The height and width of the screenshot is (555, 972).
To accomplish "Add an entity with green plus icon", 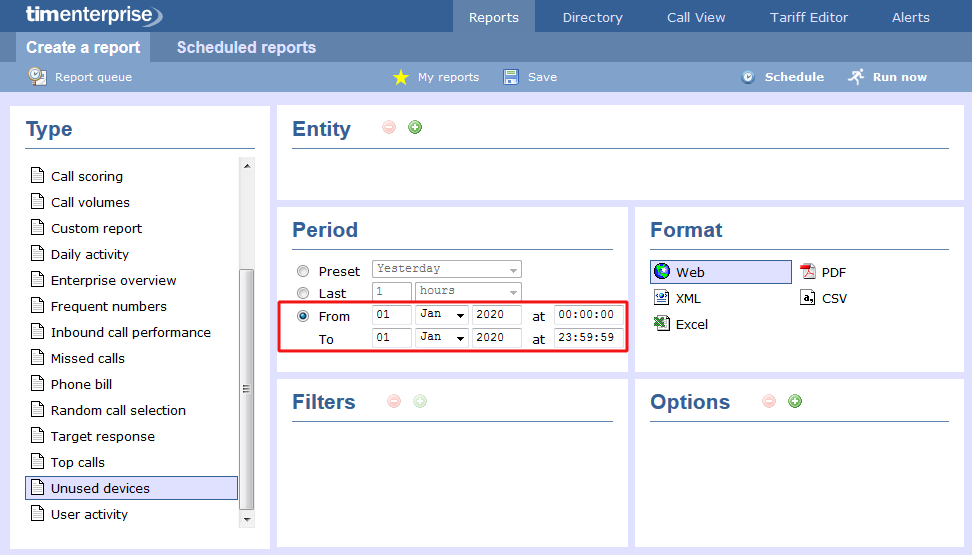I will 415,127.
